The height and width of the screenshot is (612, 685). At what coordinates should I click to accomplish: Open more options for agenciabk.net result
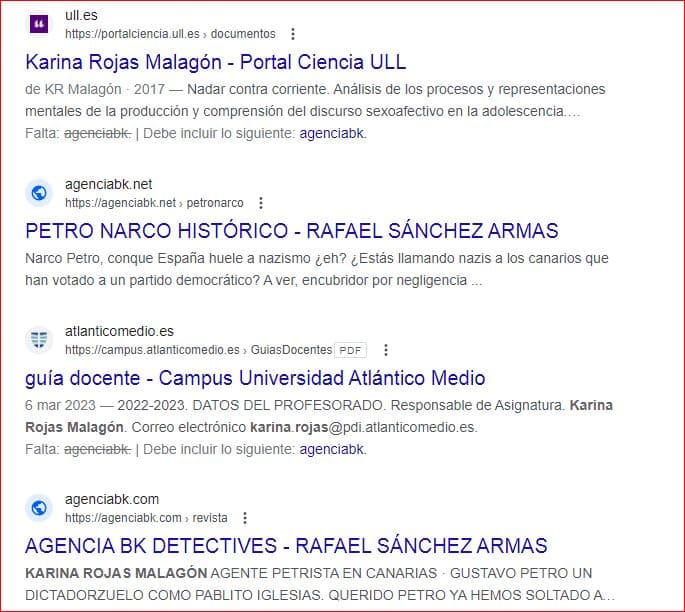point(261,203)
